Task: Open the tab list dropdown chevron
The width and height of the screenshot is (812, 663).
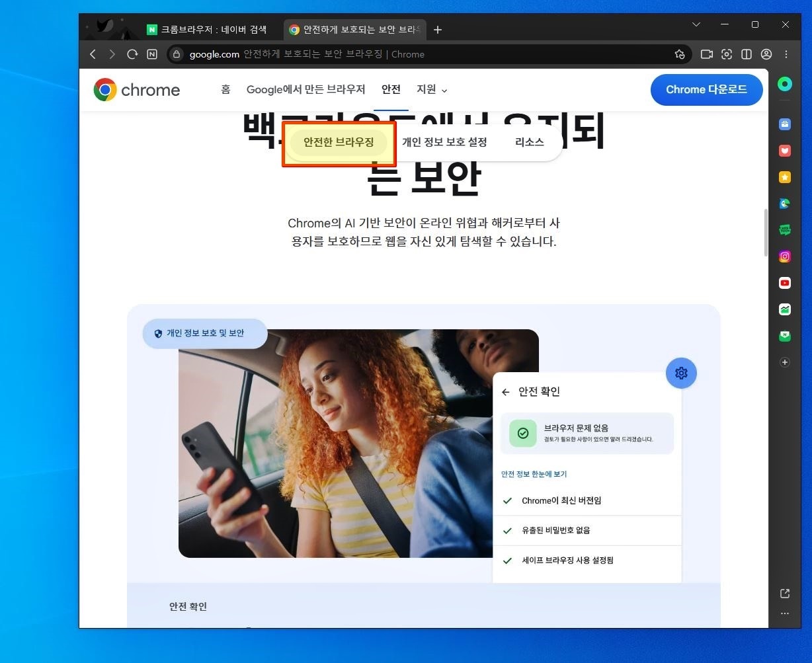Action: click(x=696, y=24)
